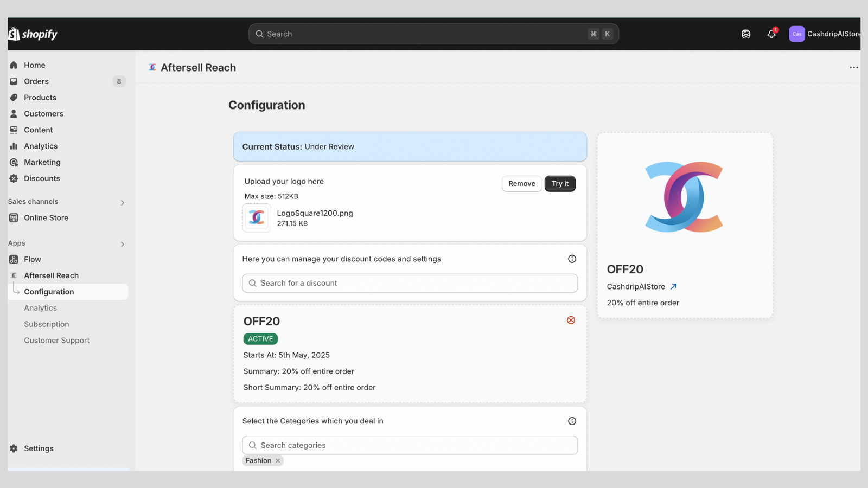Click the Online Store icon

[14, 218]
